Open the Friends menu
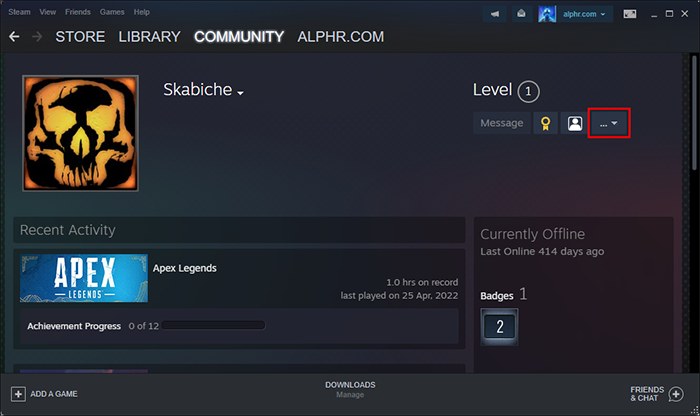Screen dimensions: 700x416 point(78,12)
